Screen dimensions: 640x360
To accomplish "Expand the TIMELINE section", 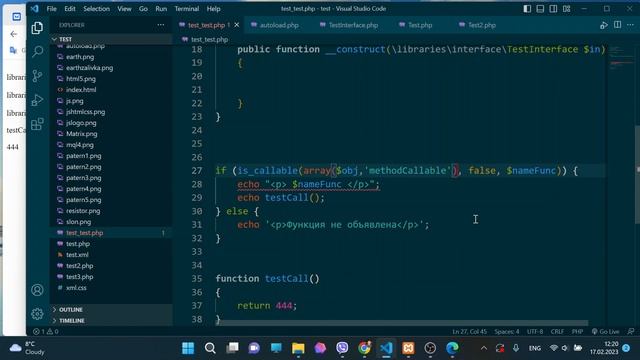I will (x=111, y=320).
